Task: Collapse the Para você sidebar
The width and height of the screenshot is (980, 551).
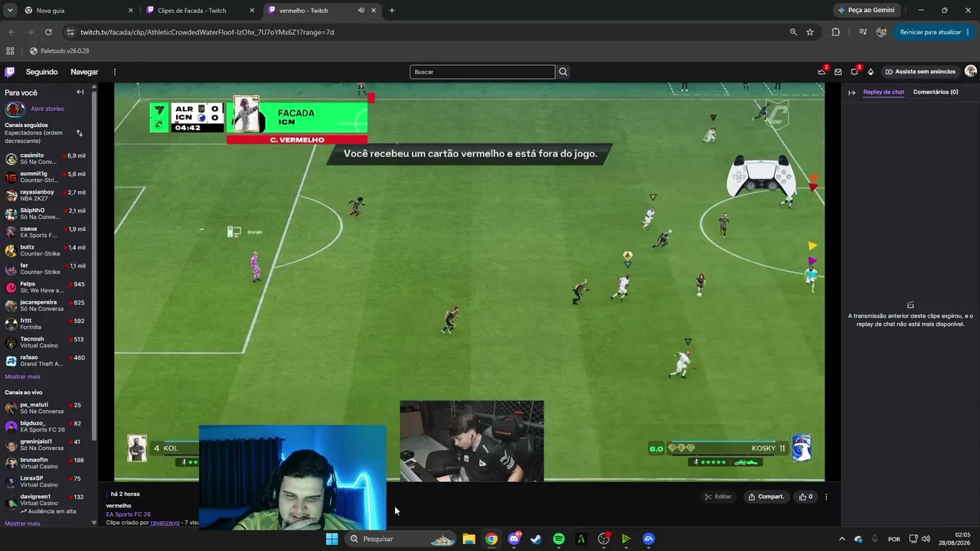Action: 80,92
